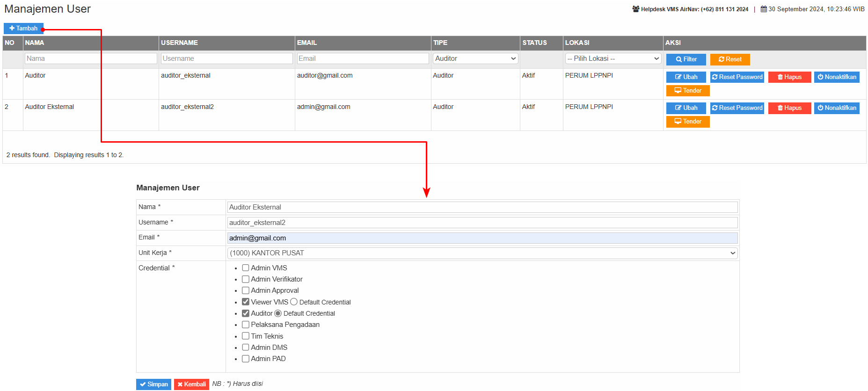Click the Username column header
The image size is (868, 391).
point(179,43)
